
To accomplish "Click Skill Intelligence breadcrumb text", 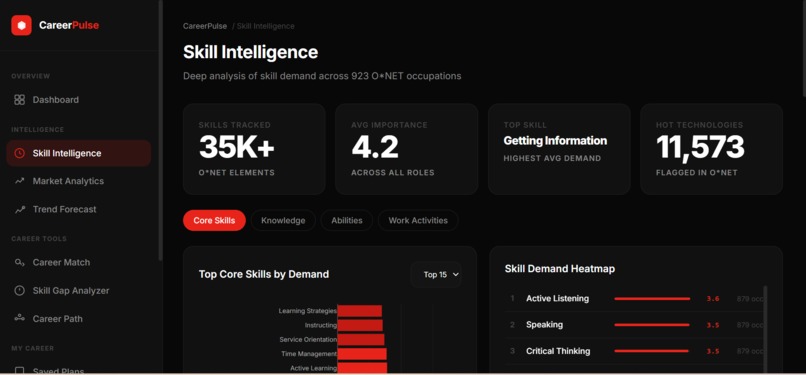I will point(266,26).
